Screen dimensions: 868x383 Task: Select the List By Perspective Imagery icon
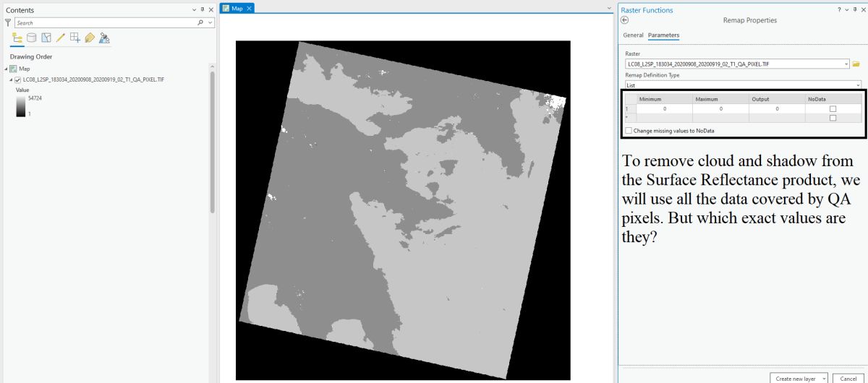[104, 38]
